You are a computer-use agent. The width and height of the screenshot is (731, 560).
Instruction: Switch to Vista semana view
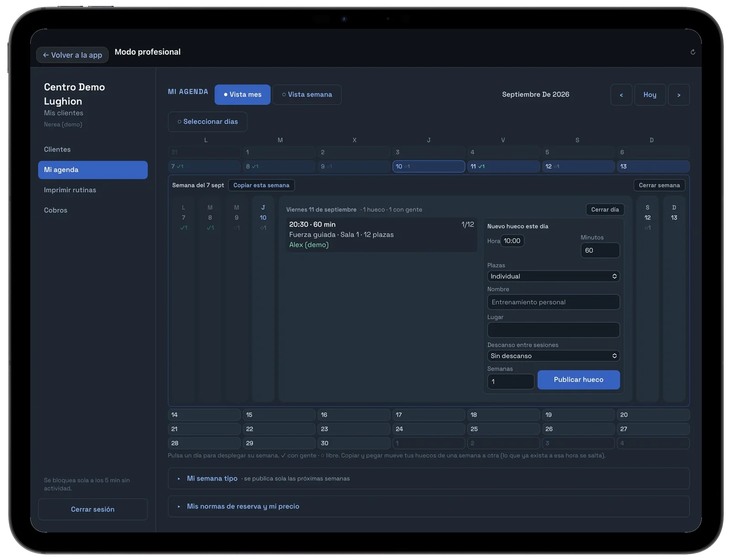point(307,95)
